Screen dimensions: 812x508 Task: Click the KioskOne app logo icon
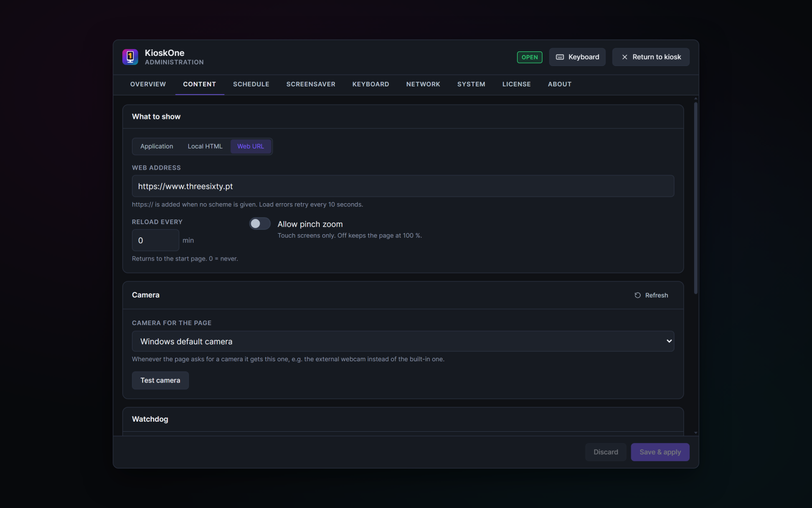130,57
